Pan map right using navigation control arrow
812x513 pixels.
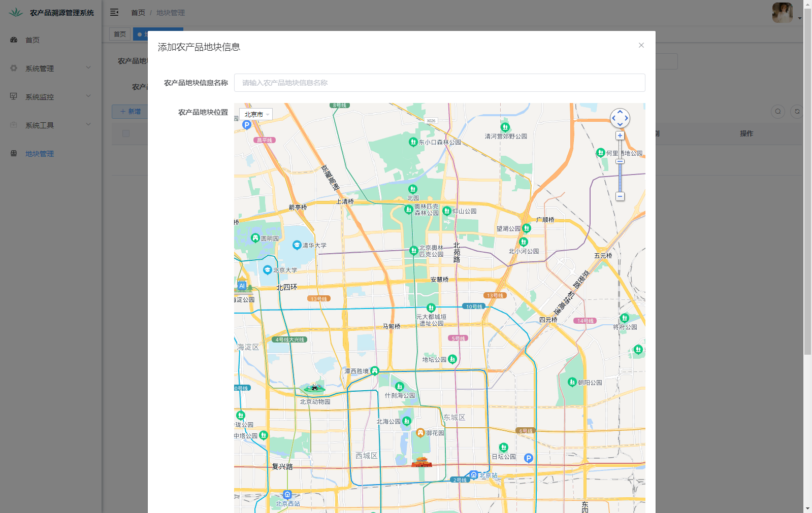pos(627,118)
